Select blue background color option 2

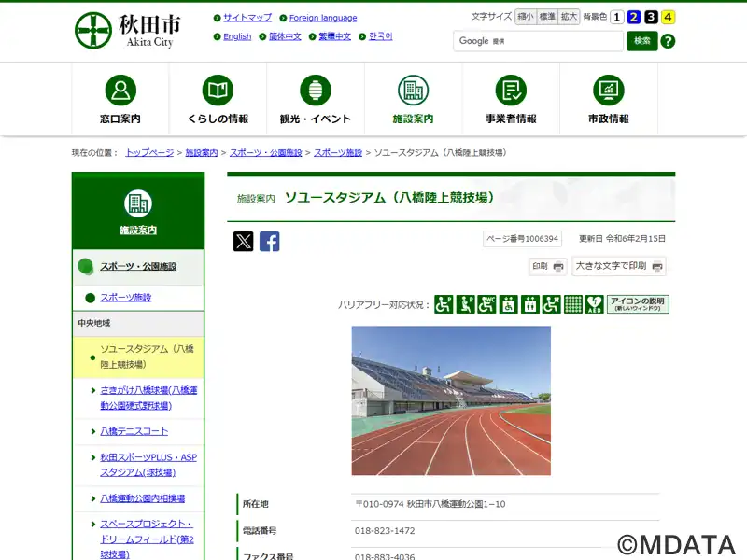(x=634, y=17)
